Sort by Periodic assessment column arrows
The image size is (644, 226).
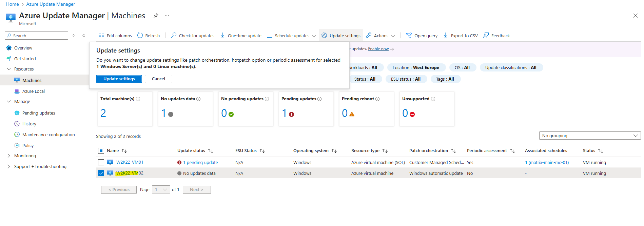512,151
